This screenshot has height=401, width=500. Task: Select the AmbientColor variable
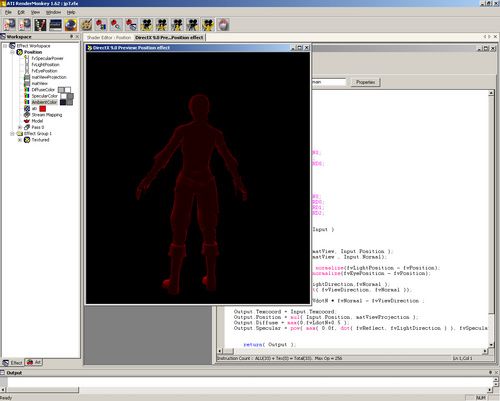tap(44, 102)
